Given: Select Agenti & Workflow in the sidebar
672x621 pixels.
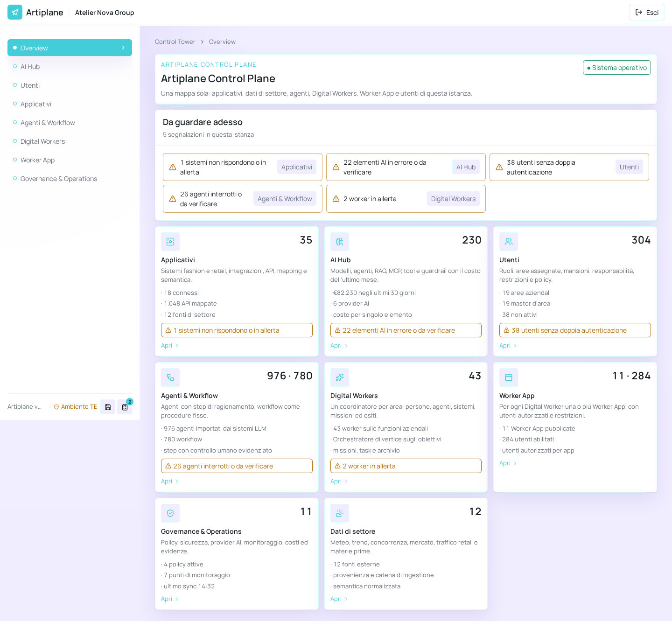Looking at the screenshot, I should click(x=70, y=123).
